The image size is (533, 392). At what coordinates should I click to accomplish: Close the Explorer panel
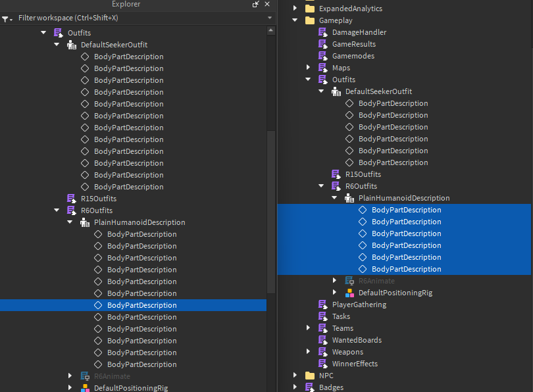[266, 5]
